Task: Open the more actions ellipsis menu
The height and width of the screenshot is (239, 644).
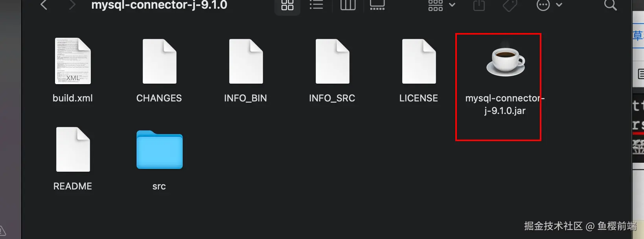Action: [x=549, y=5]
